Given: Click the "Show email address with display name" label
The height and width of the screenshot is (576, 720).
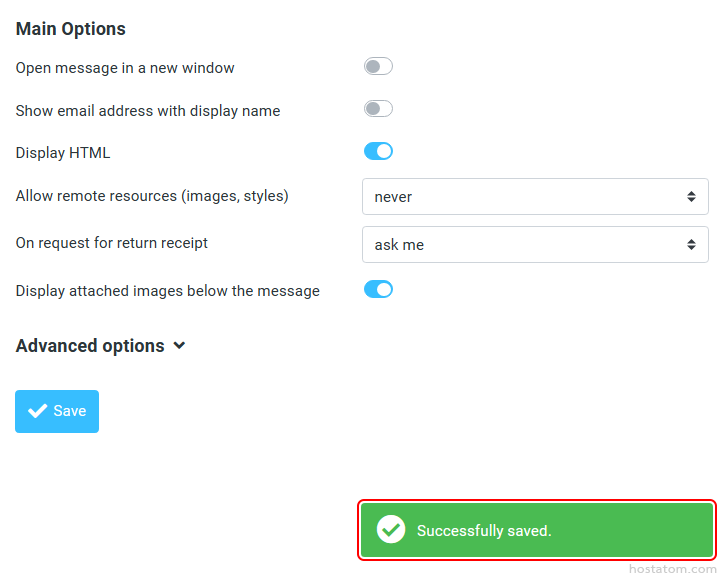Looking at the screenshot, I should (148, 111).
